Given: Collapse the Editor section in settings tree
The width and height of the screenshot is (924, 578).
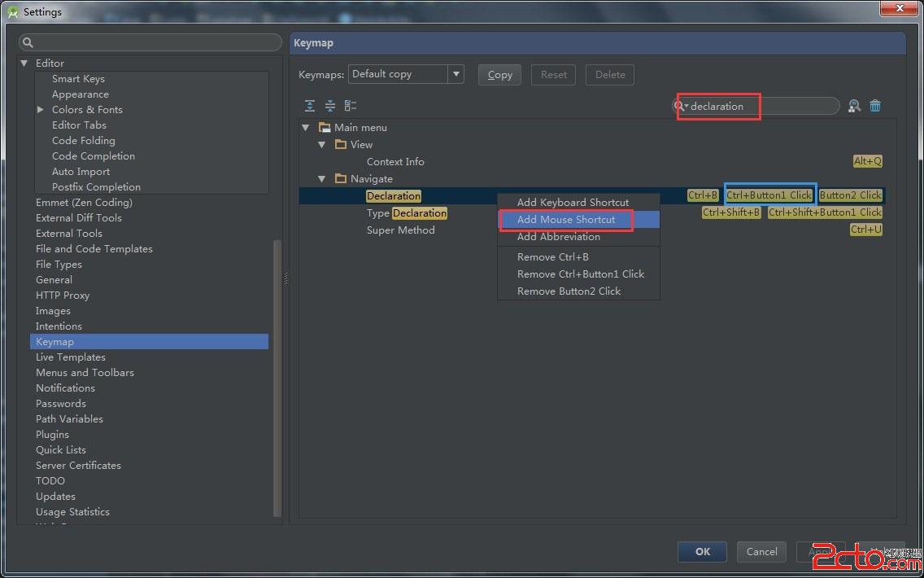Looking at the screenshot, I should (24, 63).
